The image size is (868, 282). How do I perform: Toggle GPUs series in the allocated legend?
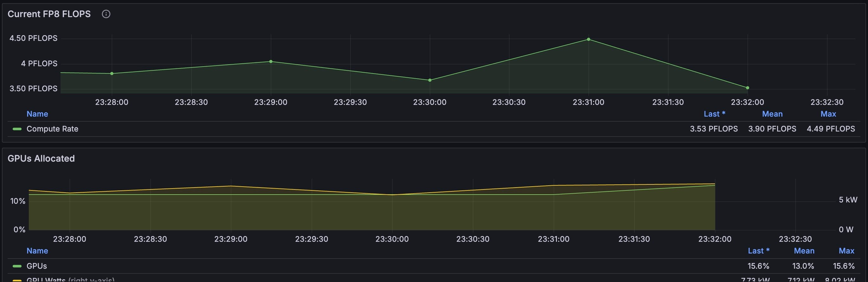(37, 266)
